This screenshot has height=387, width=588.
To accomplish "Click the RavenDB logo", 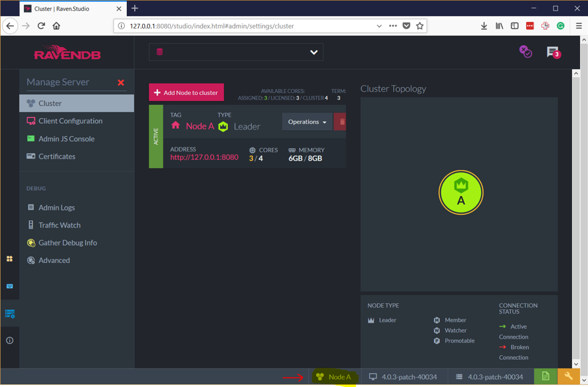I will tap(68, 53).
